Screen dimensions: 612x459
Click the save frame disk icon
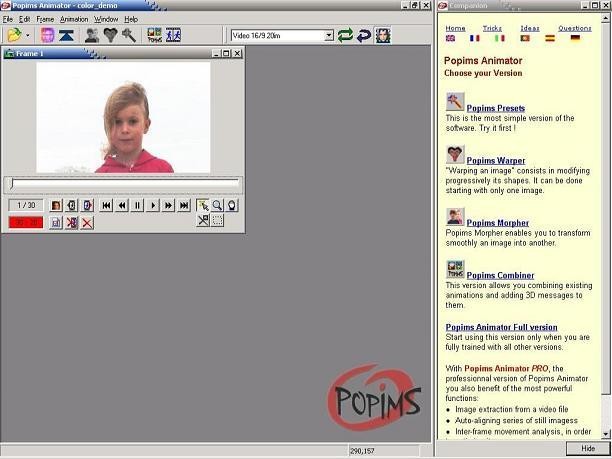[56, 223]
